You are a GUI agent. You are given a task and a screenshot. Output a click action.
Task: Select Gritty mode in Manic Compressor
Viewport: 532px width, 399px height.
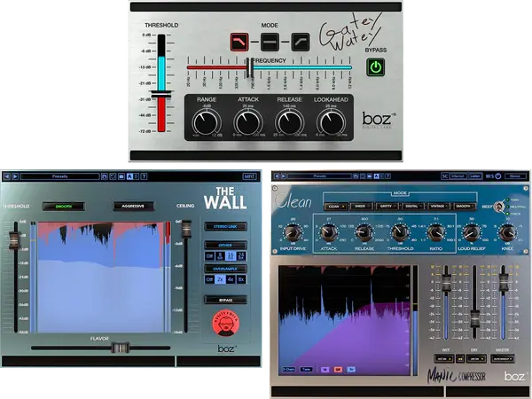click(x=387, y=207)
